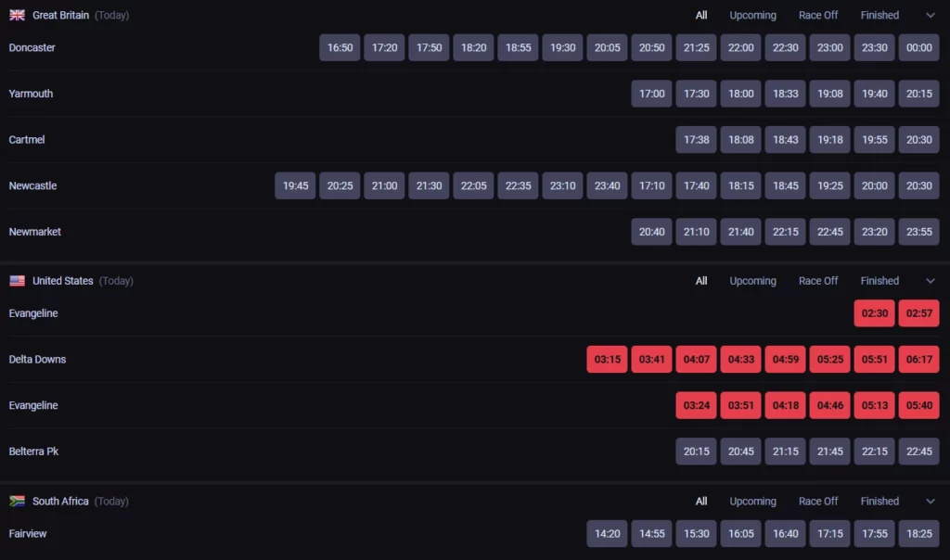Open the Belterra Pk 22:45 race
The image size is (950, 560).
(919, 452)
